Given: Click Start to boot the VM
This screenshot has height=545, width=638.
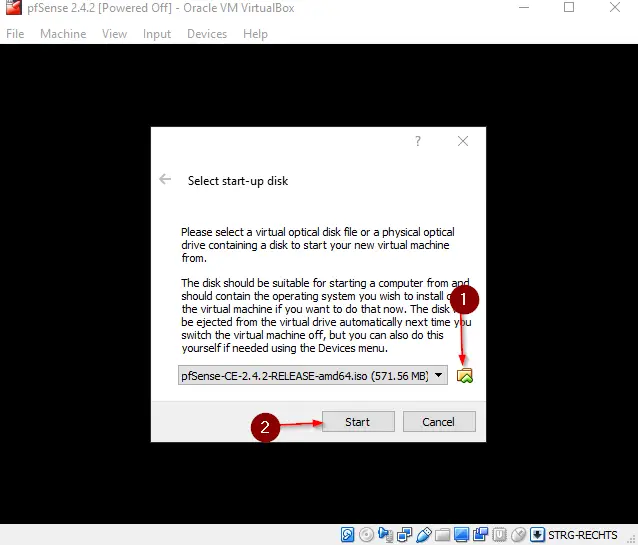Looking at the screenshot, I should point(358,422).
